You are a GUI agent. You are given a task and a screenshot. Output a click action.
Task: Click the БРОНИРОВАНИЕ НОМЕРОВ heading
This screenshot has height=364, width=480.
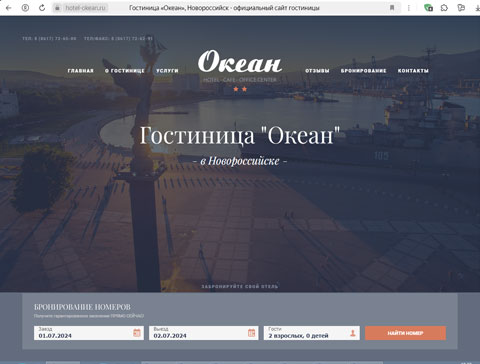pyautogui.click(x=82, y=307)
